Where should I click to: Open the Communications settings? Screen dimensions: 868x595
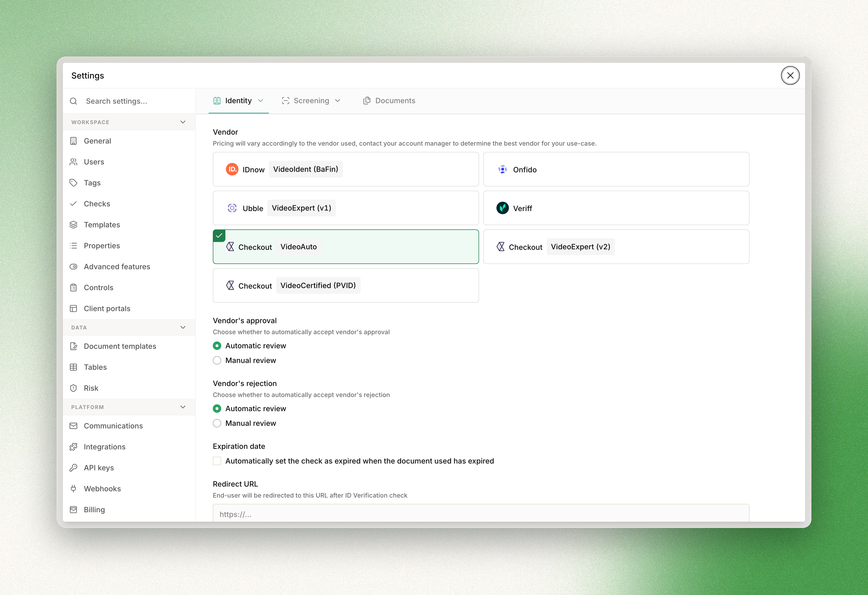(x=129, y=426)
